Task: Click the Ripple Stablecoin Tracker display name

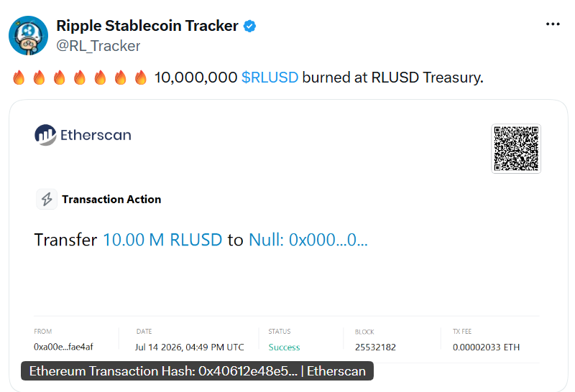Action: point(147,26)
